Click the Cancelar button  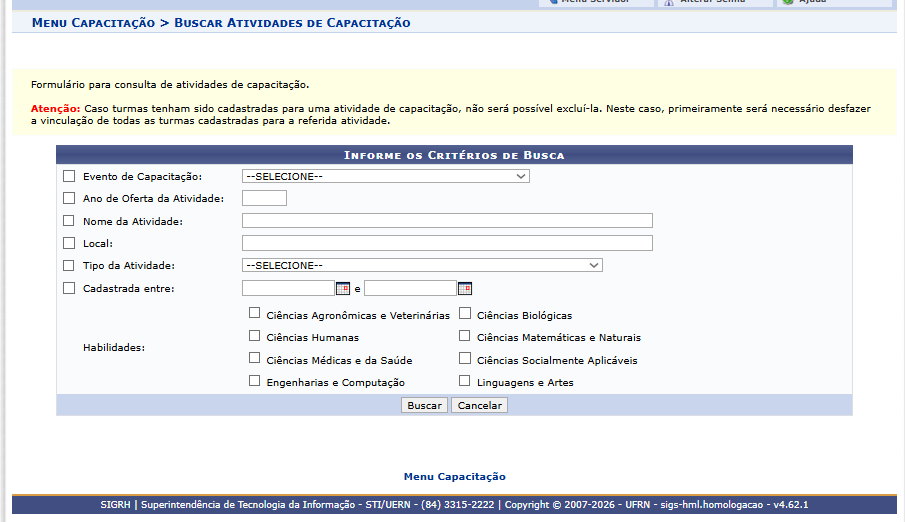pos(480,405)
